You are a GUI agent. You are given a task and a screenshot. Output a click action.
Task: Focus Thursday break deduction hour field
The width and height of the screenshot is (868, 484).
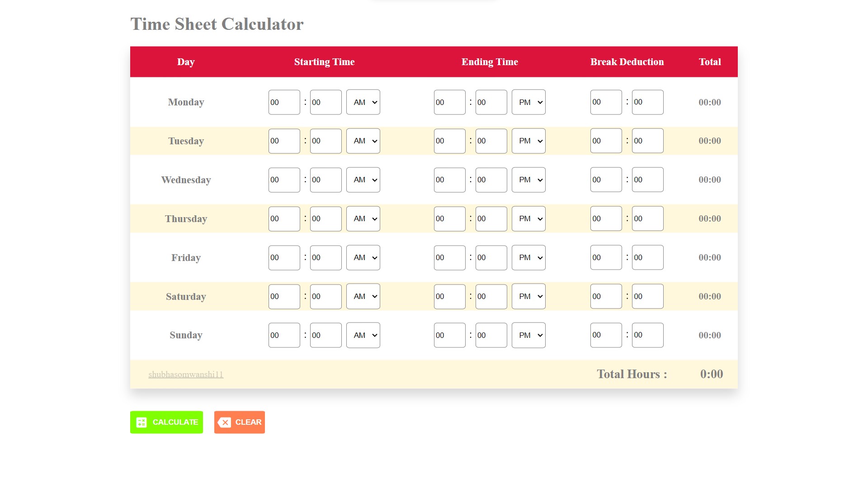pos(606,219)
